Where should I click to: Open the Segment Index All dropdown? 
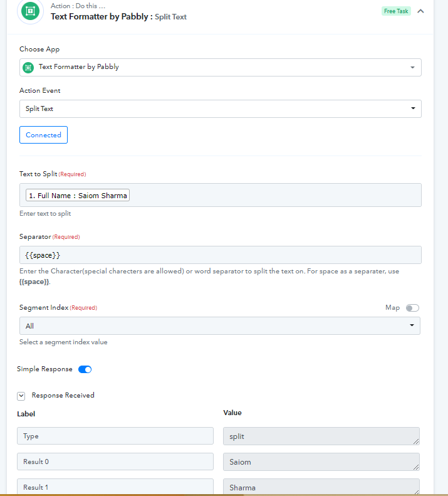coord(220,326)
